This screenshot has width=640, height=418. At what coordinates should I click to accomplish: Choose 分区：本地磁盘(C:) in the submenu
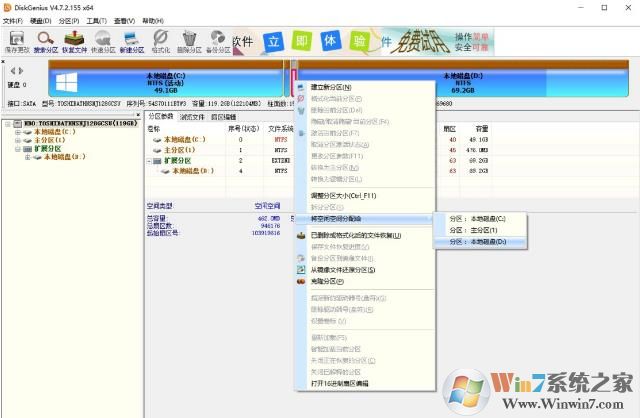click(477, 218)
